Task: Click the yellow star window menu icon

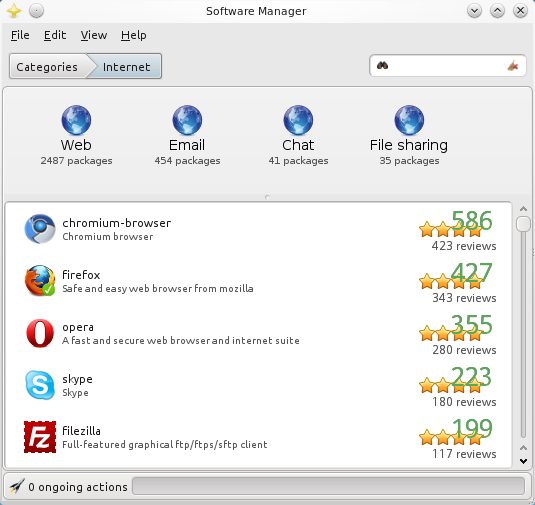Action: click(14, 11)
